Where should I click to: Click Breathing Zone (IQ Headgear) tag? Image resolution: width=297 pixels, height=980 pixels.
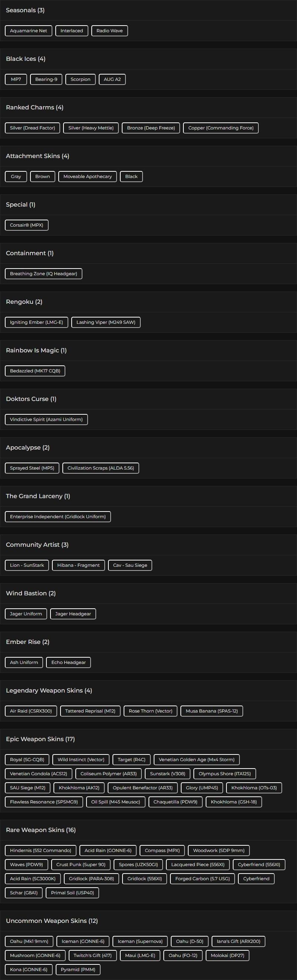[43, 274]
